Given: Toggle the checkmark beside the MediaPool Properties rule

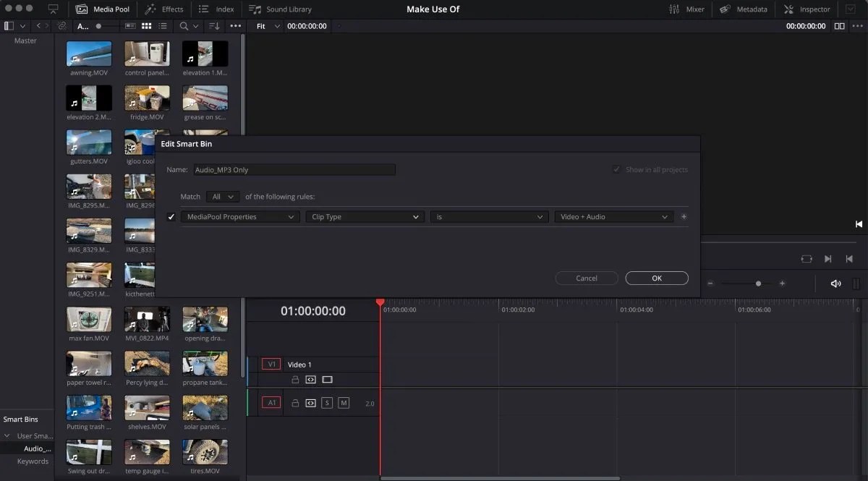Looking at the screenshot, I should coord(171,216).
